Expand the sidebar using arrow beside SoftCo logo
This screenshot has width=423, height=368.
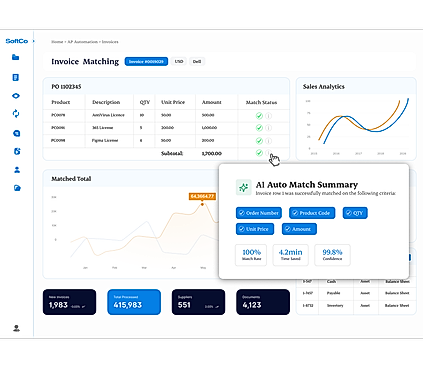coord(33,41)
